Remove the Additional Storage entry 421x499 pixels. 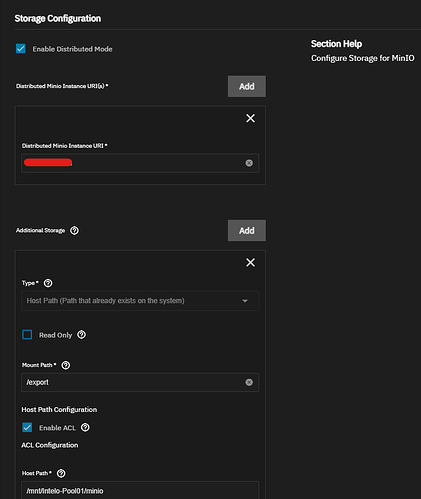pos(250,262)
